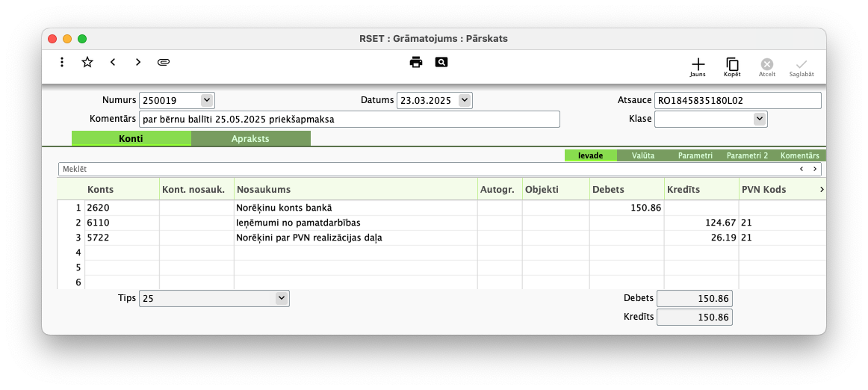Select account cell 2620
Screen dimensions: 868x390
tap(123, 208)
